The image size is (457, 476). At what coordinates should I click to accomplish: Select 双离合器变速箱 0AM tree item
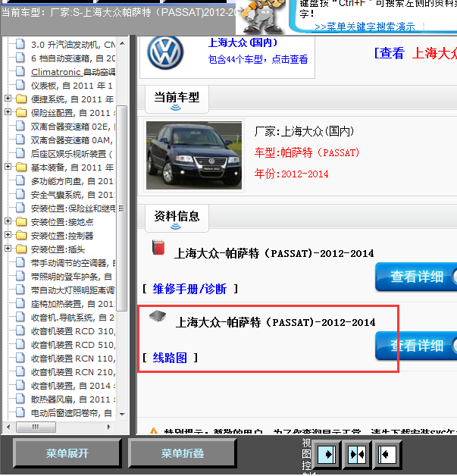coord(72,140)
